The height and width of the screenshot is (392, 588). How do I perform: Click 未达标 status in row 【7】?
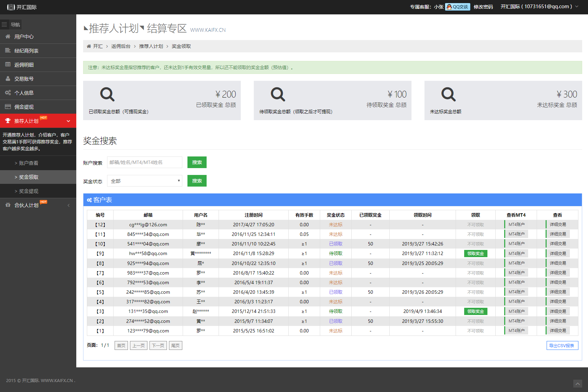point(336,273)
